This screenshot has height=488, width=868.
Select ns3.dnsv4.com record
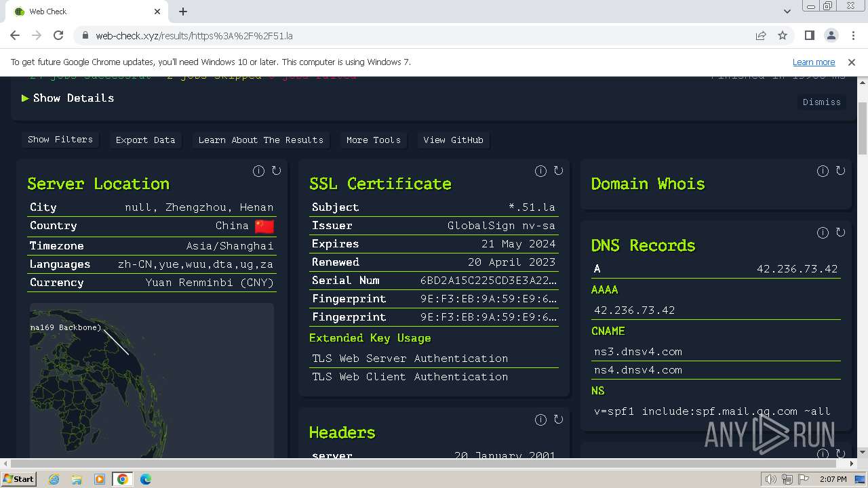tap(638, 352)
